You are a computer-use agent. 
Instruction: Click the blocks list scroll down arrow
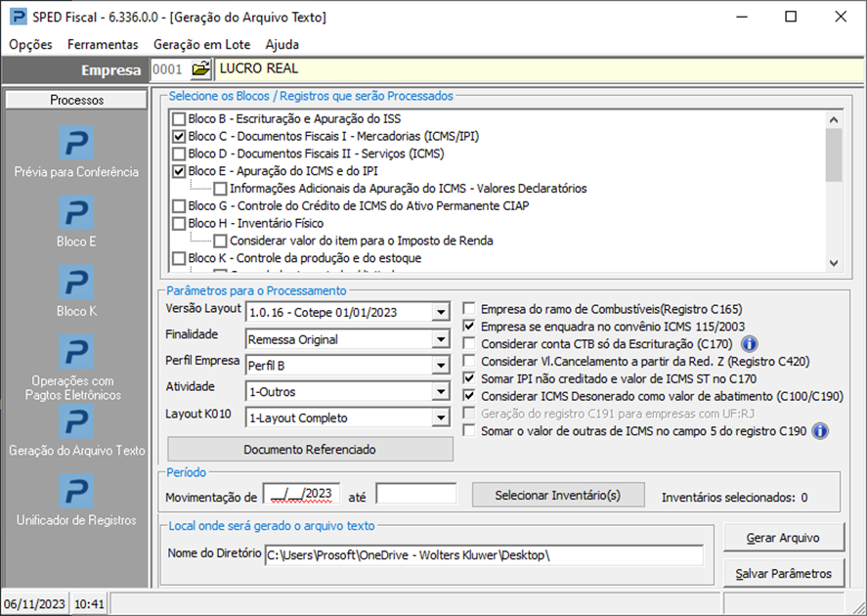[x=834, y=263]
